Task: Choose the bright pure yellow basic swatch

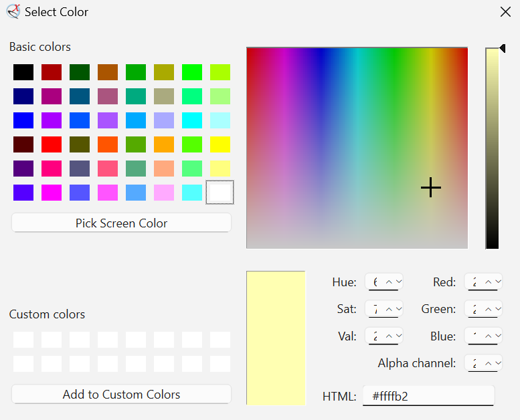Action: pyautogui.click(x=220, y=144)
